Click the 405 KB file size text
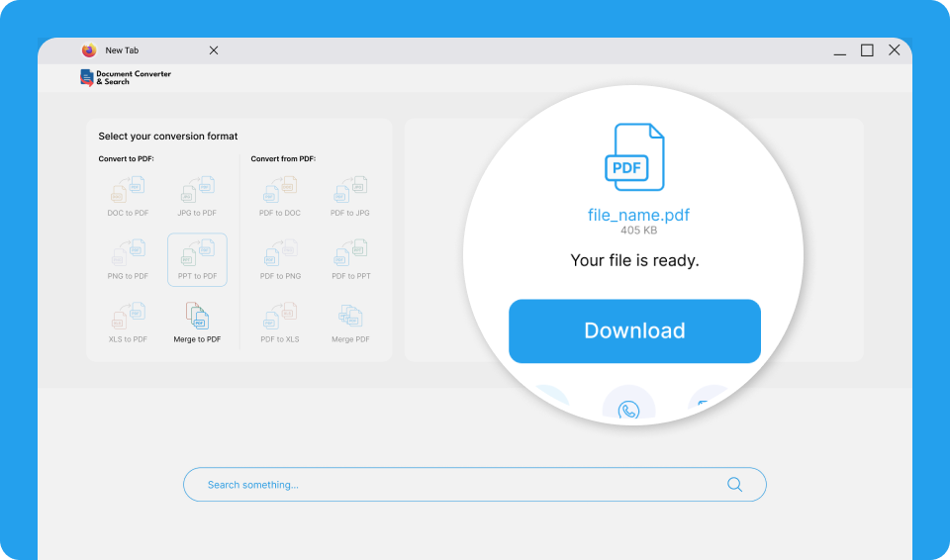 tap(638, 231)
